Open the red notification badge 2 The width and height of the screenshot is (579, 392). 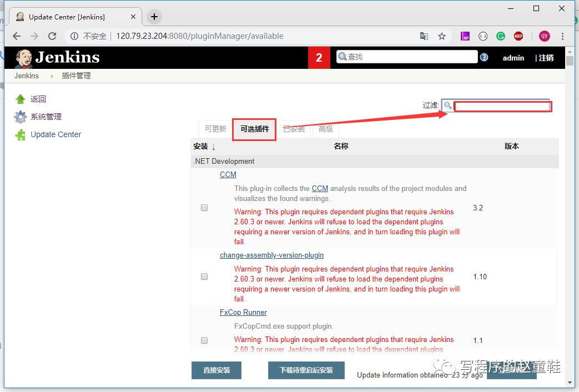pos(319,58)
